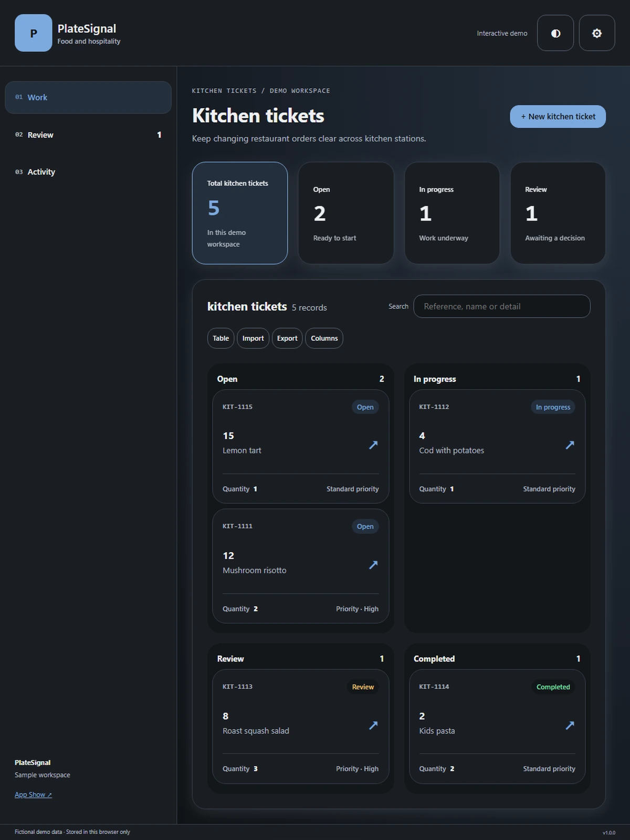Open KIT-1112 Cod with potatoes arrow icon
Viewport: 630px width, 840px height.
pos(570,445)
